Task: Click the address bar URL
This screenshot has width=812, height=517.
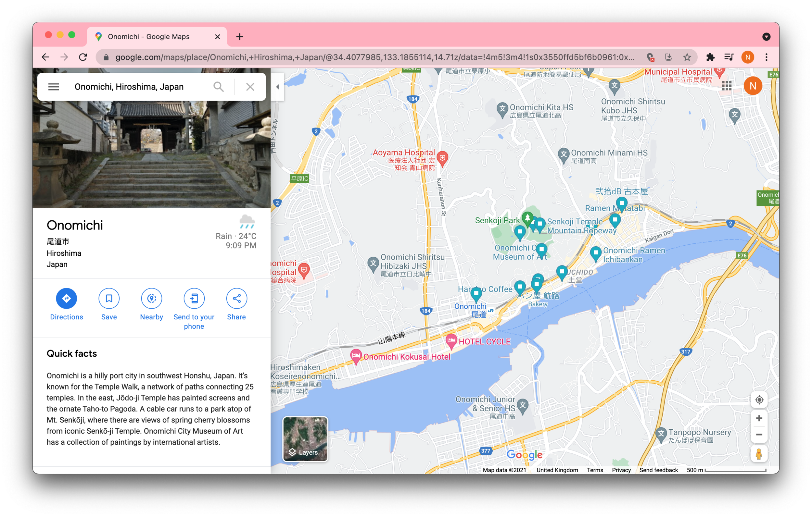Action: pos(374,57)
